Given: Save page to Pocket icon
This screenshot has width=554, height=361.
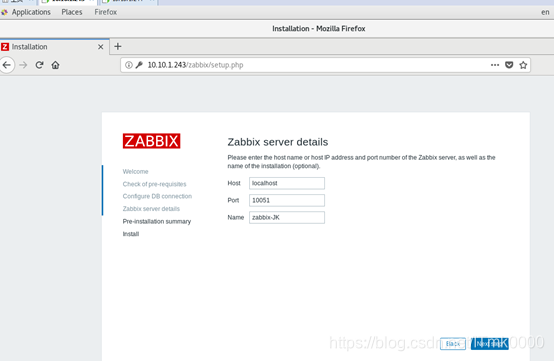Looking at the screenshot, I should [509, 65].
